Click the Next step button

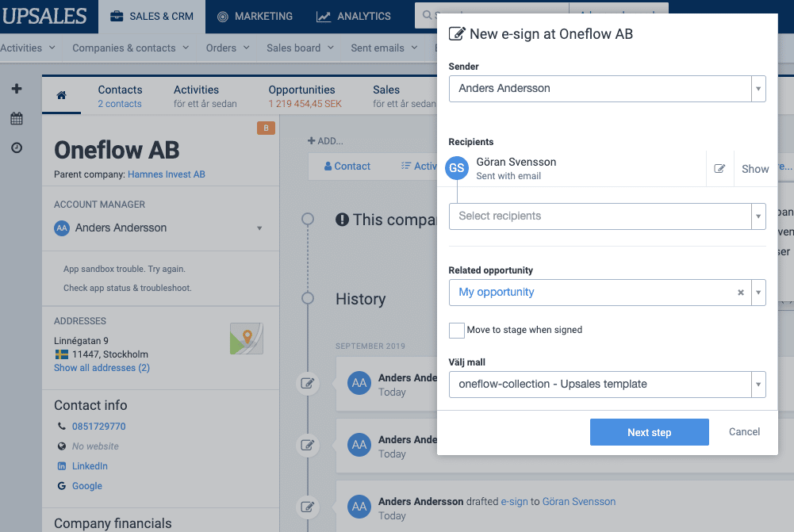click(x=649, y=432)
